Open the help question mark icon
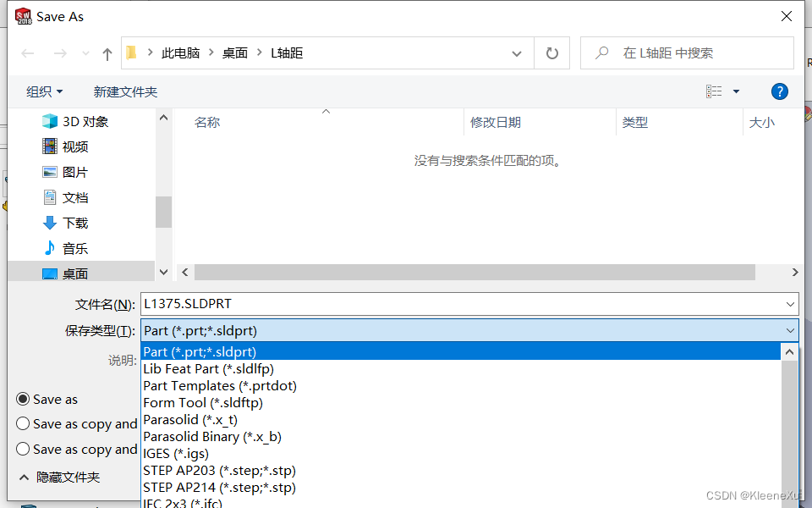Image resolution: width=812 pixels, height=508 pixels. point(780,91)
